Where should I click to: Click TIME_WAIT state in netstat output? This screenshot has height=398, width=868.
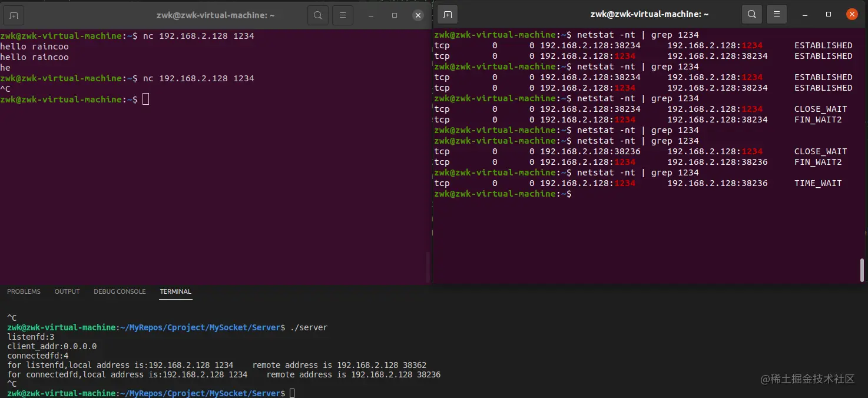point(818,183)
